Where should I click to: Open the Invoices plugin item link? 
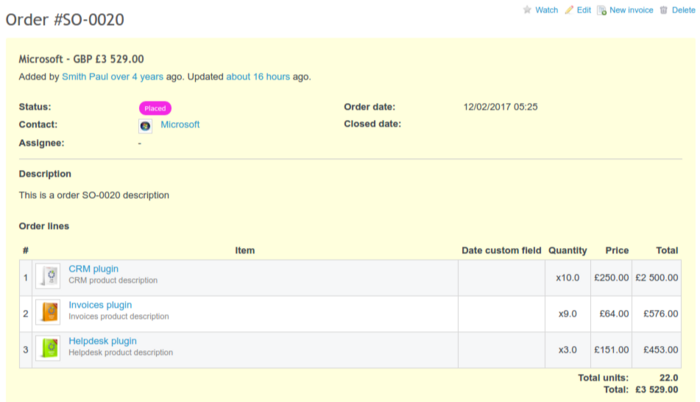click(x=100, y=305)
